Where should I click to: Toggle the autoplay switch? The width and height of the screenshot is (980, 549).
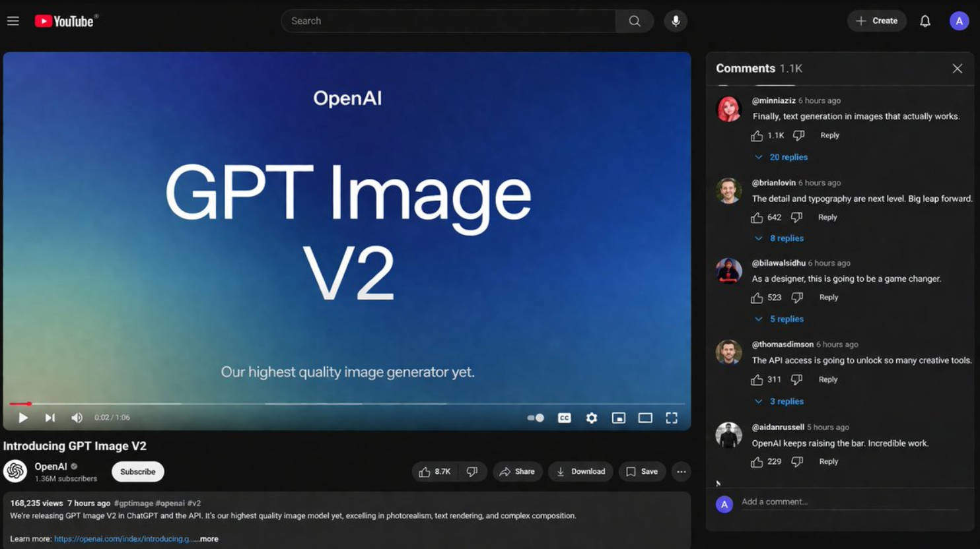[x=536, y=418]
